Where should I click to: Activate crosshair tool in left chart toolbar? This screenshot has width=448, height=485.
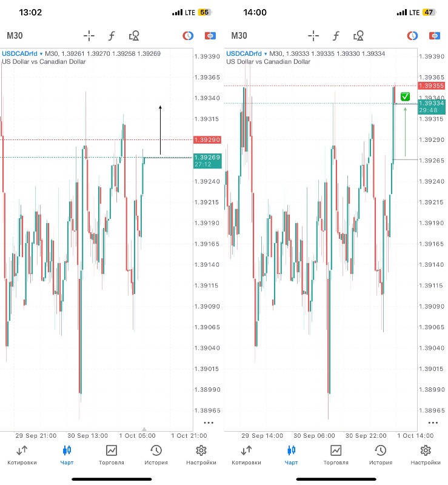tap(89, 36)
